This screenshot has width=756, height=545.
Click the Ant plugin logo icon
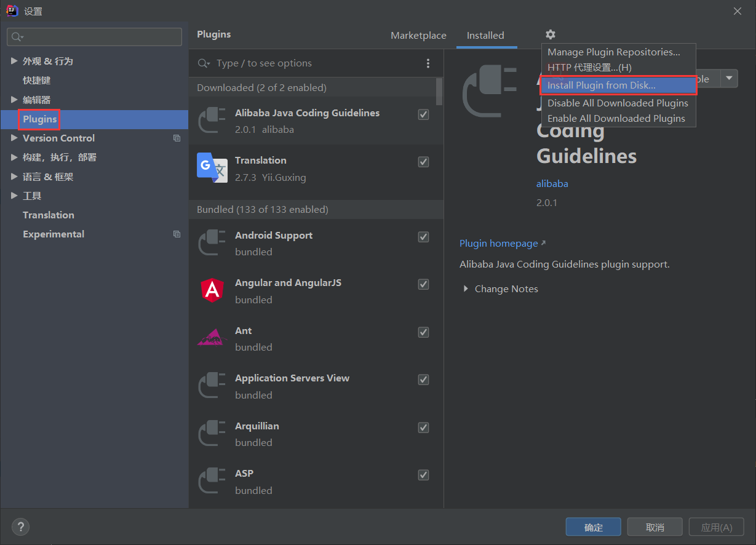(x=212, y=338)
